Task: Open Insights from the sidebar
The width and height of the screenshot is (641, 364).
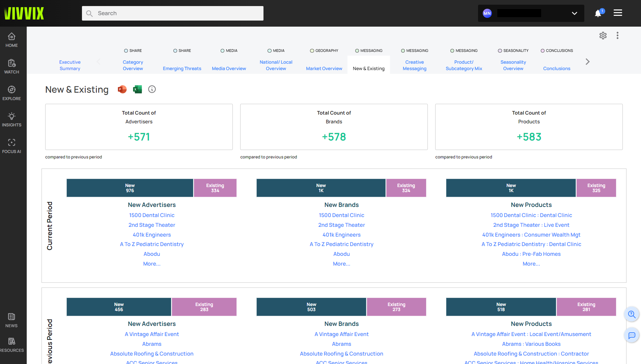Action: tap(11, 120)
